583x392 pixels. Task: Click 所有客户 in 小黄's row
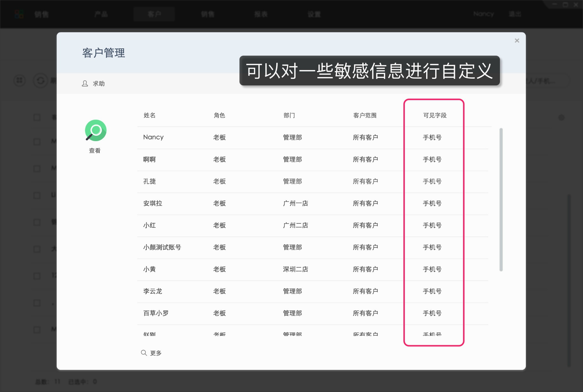pyautogui.click(x=366, y=269)
